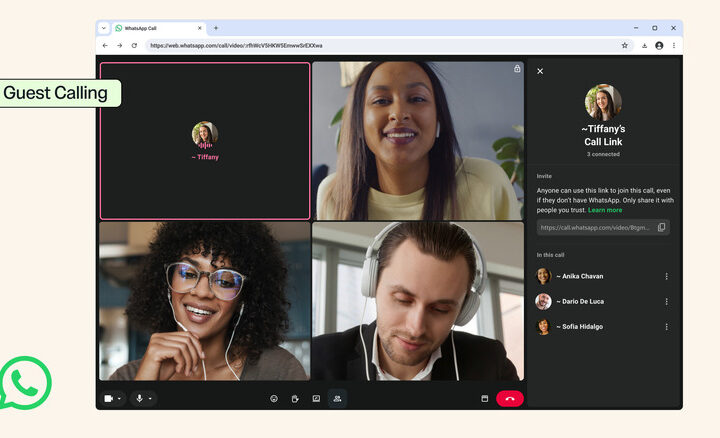Toggle the camera on or off
The height and width of the screenshot is (438, 720).
108,399
